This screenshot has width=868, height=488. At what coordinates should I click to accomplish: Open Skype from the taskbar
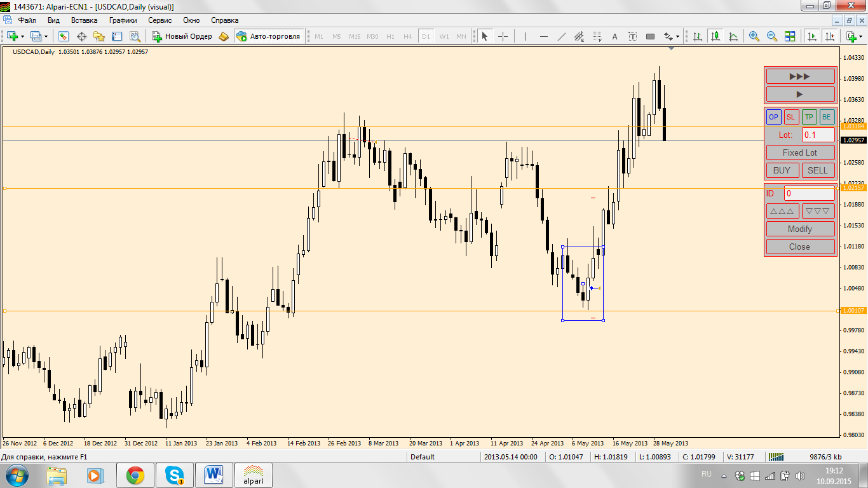point(174,475)
